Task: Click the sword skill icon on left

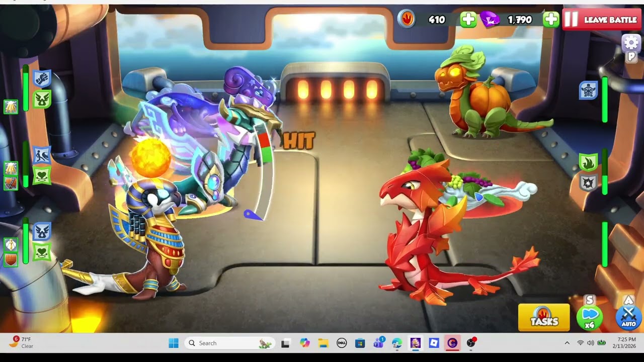Action: (x=11, y=245)
